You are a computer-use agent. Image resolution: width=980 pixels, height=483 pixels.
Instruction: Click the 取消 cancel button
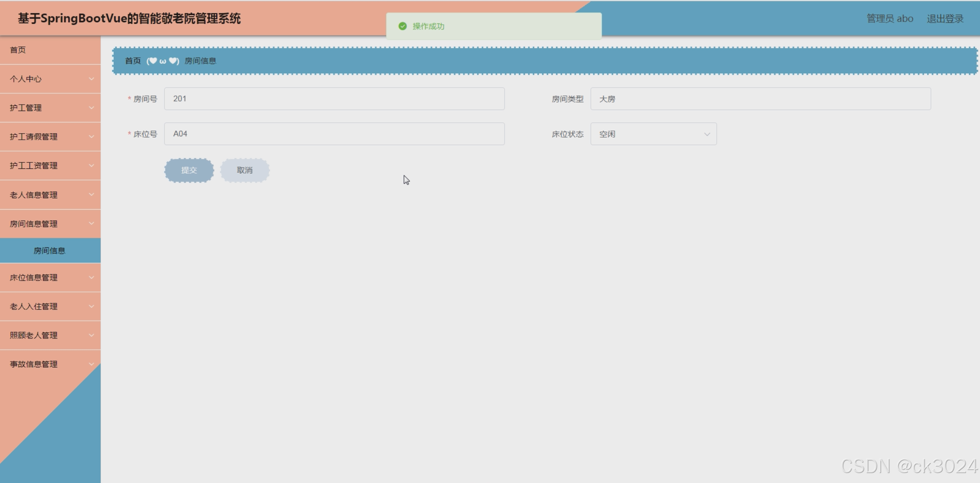point(245,170)
